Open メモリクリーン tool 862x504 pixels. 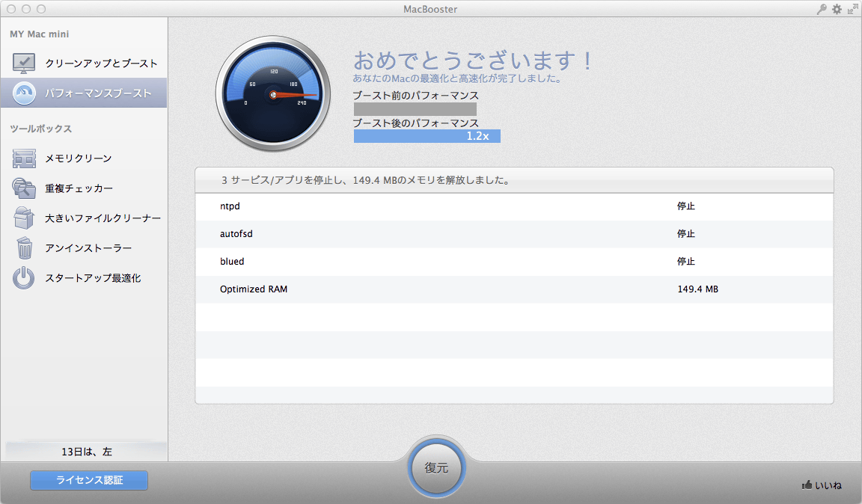click(84, 159)
